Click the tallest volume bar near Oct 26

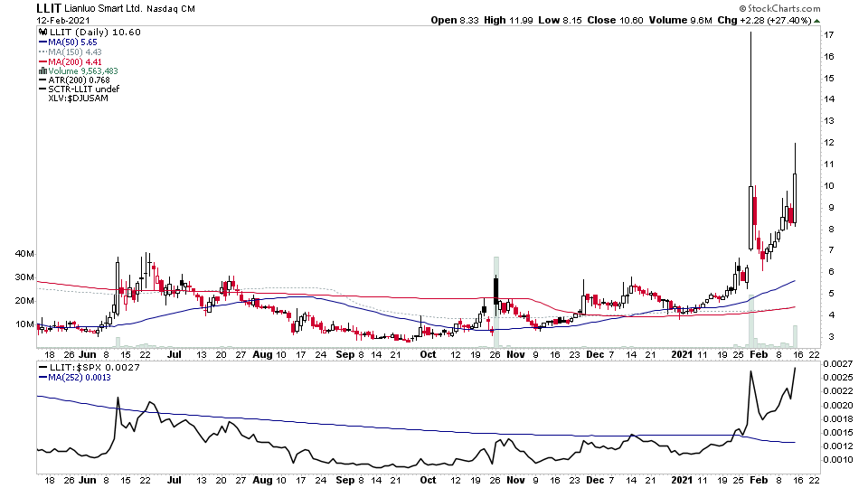pos(496,302)
